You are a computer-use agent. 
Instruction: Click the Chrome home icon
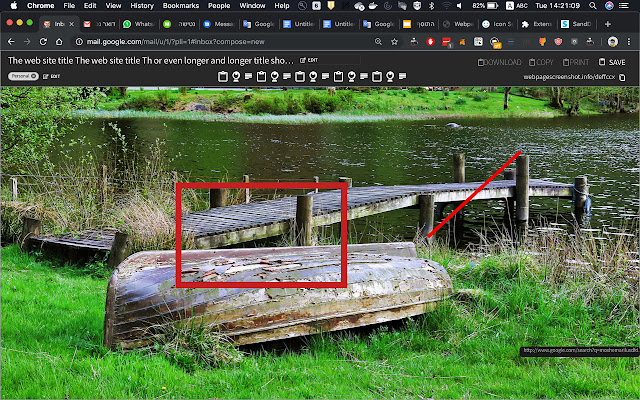tap(59, 42)
